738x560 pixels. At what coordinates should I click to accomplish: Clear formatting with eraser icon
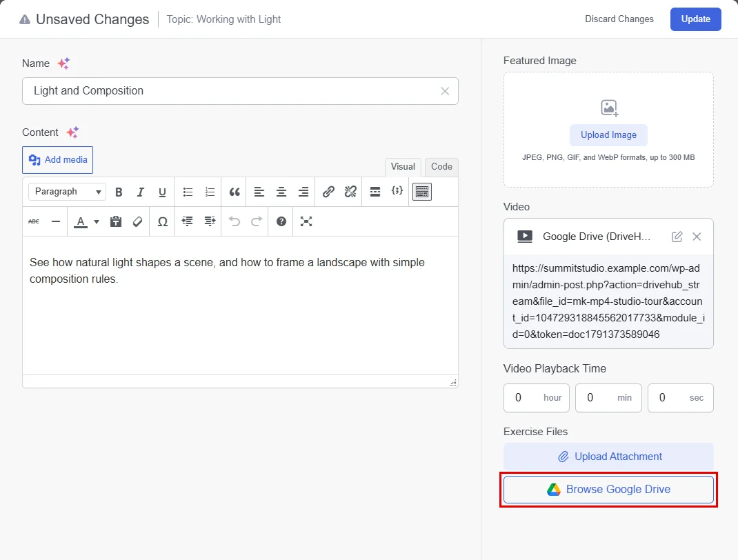(137, 221)
